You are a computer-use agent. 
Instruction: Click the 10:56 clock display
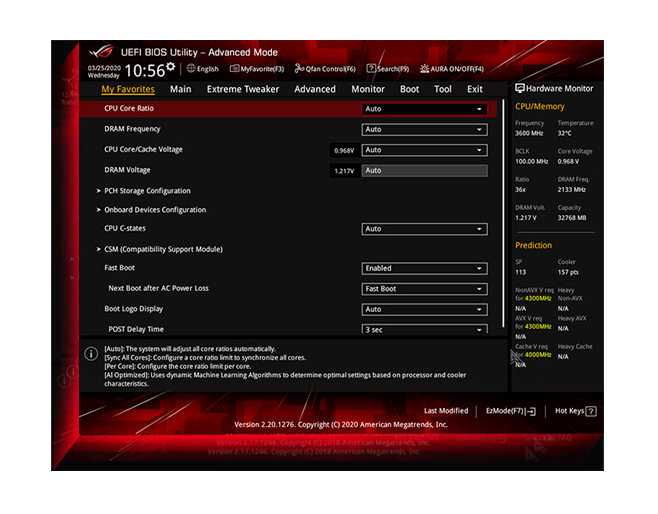click(145, 71)
